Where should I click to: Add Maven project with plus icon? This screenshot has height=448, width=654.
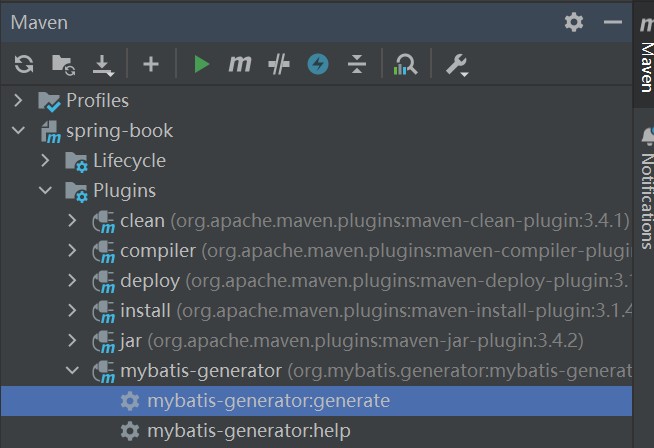coord(151,64)
